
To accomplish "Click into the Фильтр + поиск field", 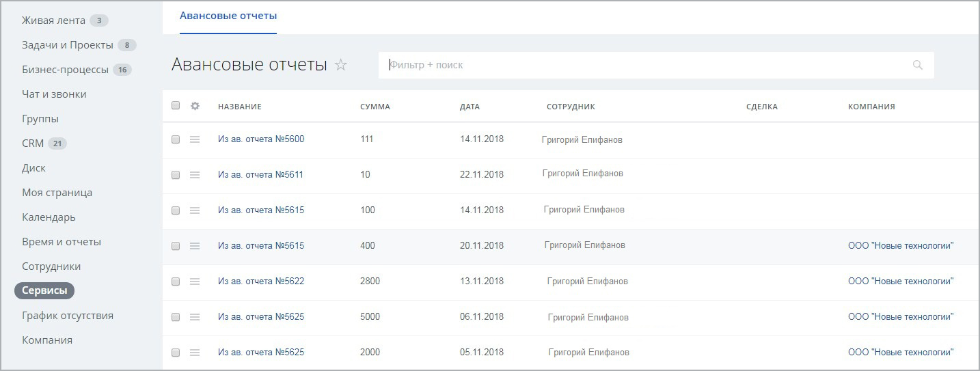I will (x=642, y=65).
